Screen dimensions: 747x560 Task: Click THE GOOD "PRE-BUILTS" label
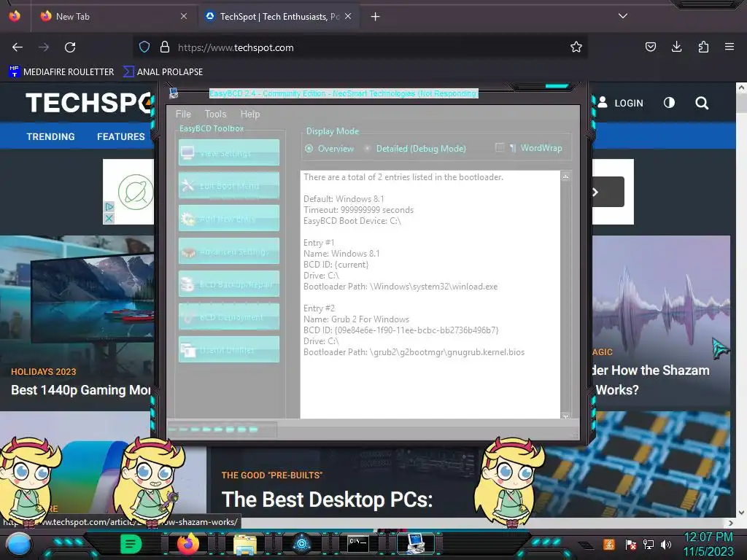tap(272, 475)
